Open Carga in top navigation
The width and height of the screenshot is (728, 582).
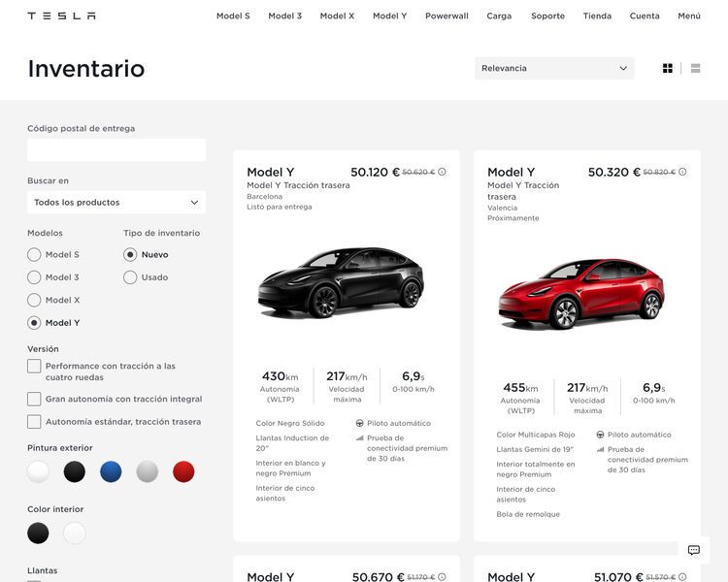(x=499, y=16)
